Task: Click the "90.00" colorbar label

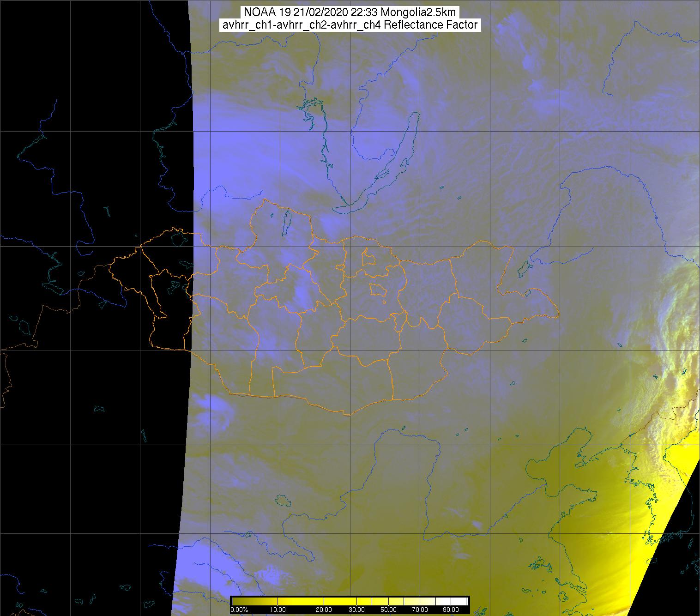Action: coord(451,610)
